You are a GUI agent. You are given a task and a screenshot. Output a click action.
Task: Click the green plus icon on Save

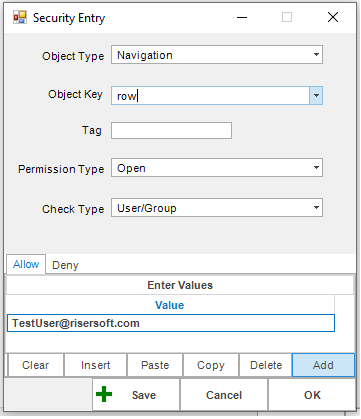tap(104, 394)
